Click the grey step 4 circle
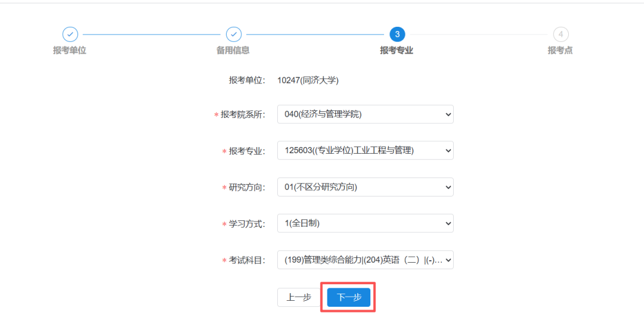 (x=561, y=35)
